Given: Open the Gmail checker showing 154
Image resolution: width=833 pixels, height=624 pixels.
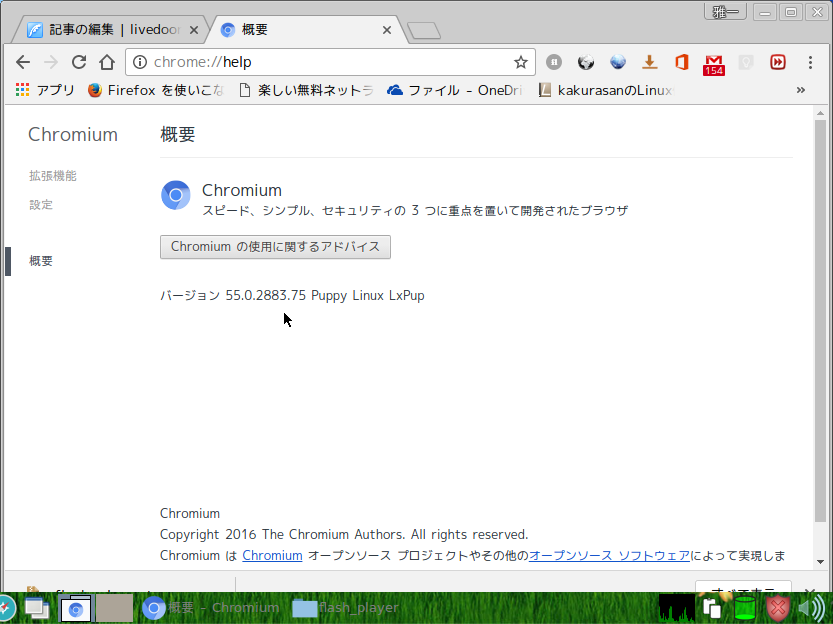Looking at the screenshot, I should [x=713, y=65].
